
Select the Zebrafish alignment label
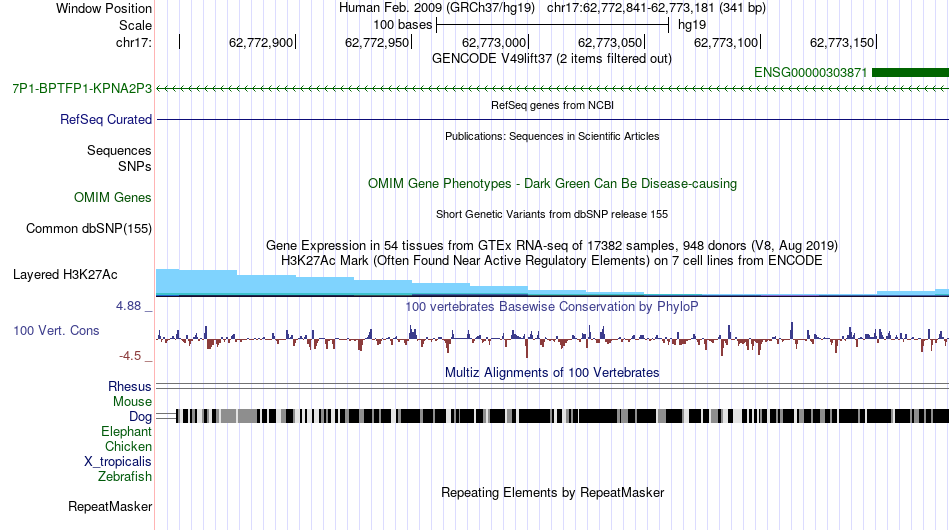[125, 477]
